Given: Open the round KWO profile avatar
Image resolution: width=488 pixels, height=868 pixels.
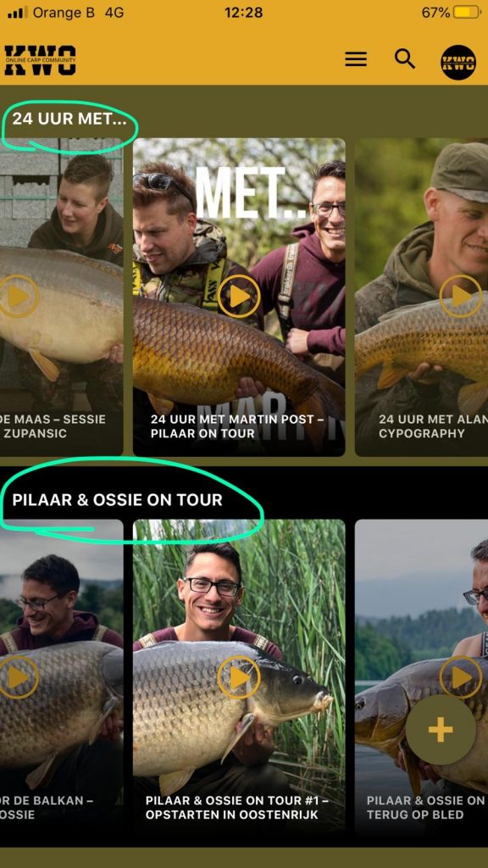Looking at the screenshot, I should click(x=458, y=62).
